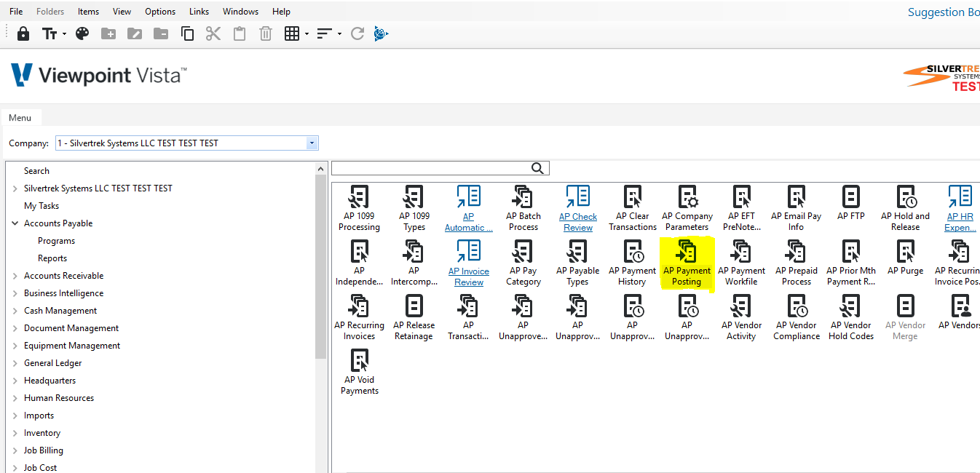
Task: Open AP Payment History program
Action: (633, 263)
